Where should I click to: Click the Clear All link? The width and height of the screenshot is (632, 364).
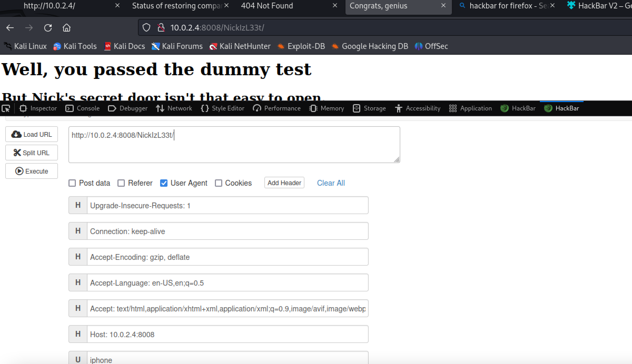[x=331, y=183]
